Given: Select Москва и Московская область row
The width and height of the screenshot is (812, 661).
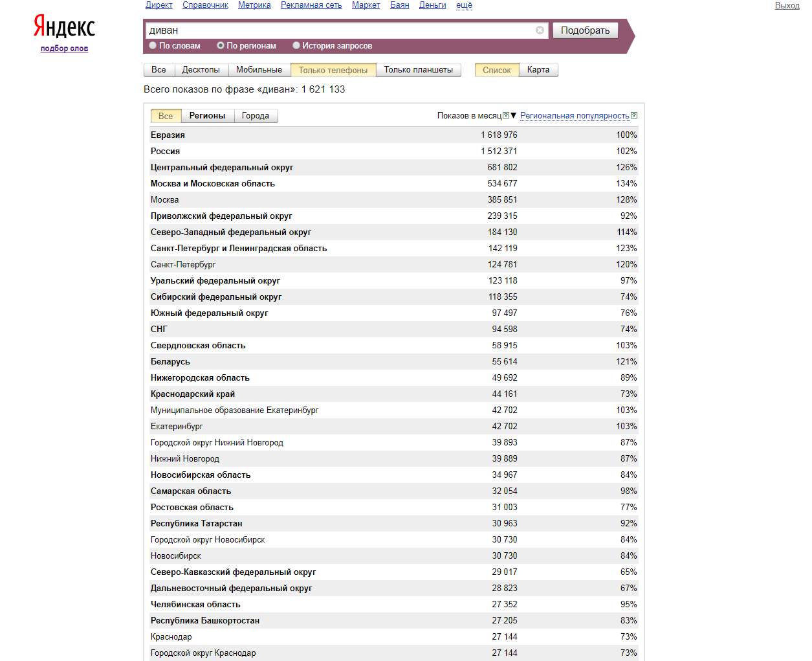Looking at the screenshot, I should click(x=394, y=183).
